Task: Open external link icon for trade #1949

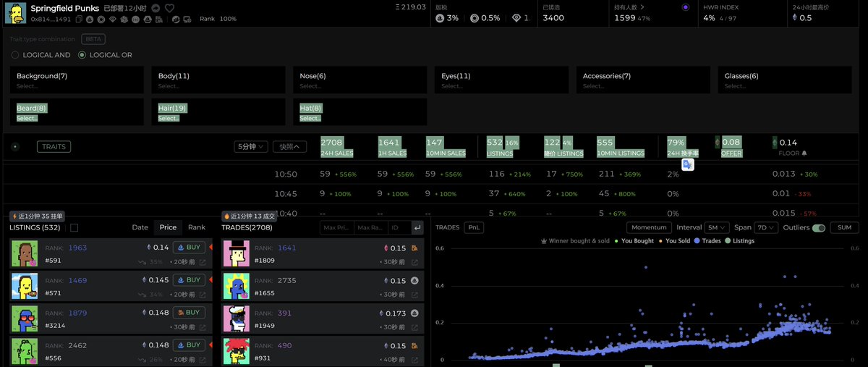Action: coord(415,327)
